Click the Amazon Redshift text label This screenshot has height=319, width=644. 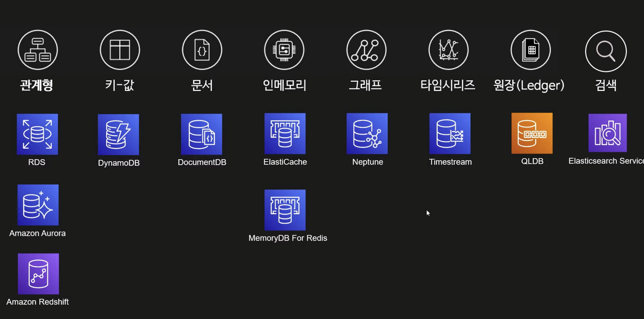38,302
